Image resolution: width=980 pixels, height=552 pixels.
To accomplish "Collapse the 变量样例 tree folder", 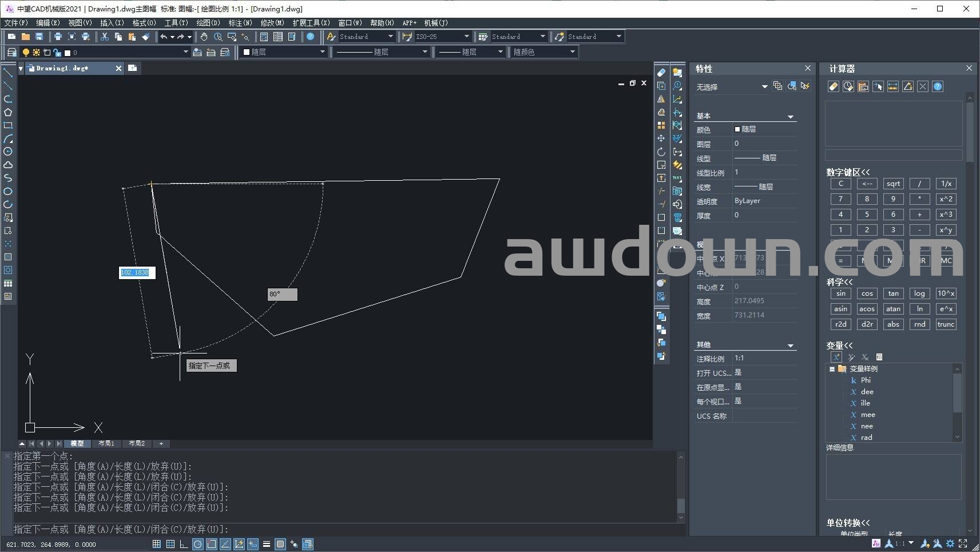I will click(x=832, y=369).
